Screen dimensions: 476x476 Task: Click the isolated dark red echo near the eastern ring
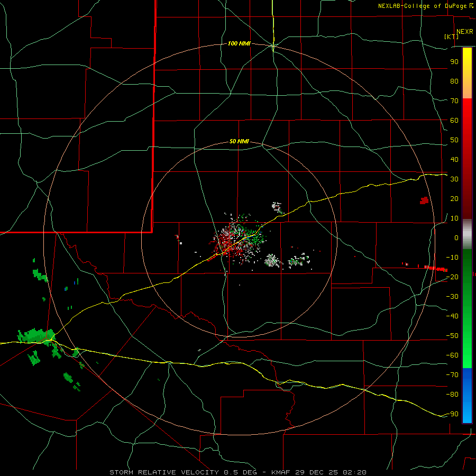tap(424, 200)
